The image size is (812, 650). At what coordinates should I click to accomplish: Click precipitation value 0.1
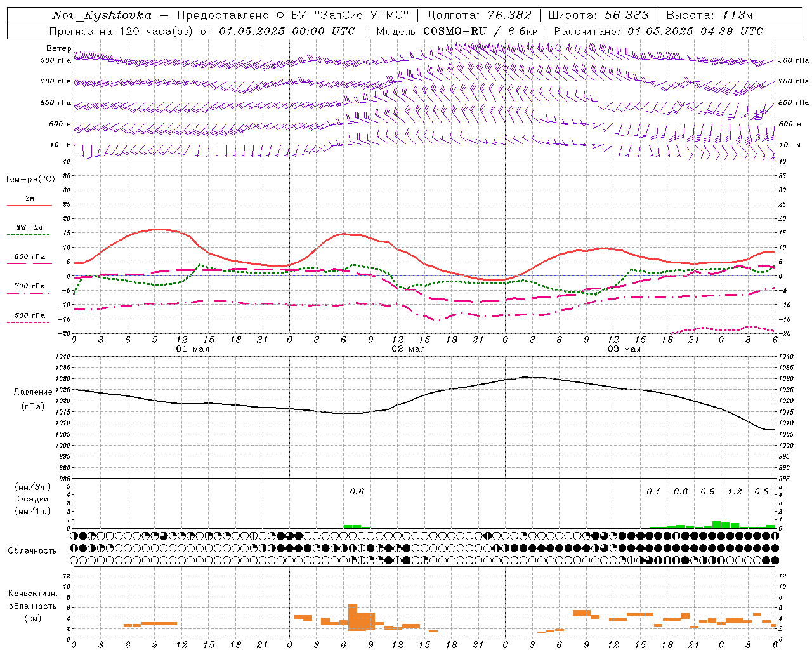pos(653,491)
